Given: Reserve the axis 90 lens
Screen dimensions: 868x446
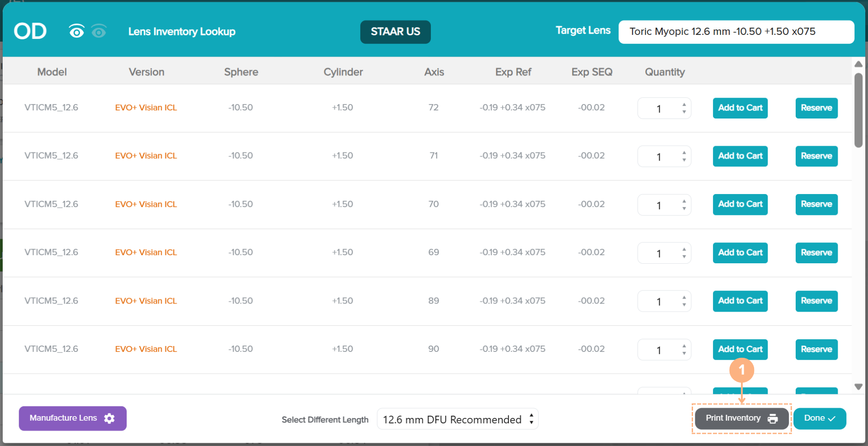Looking at the screenshot, I should click(816, 349).
